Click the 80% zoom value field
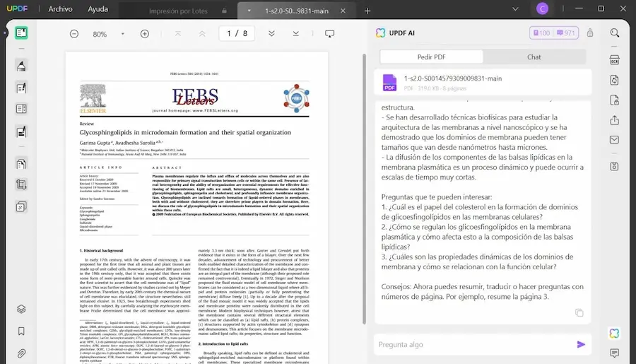Screen dimensions: 636x364 (x=100, y=34)
